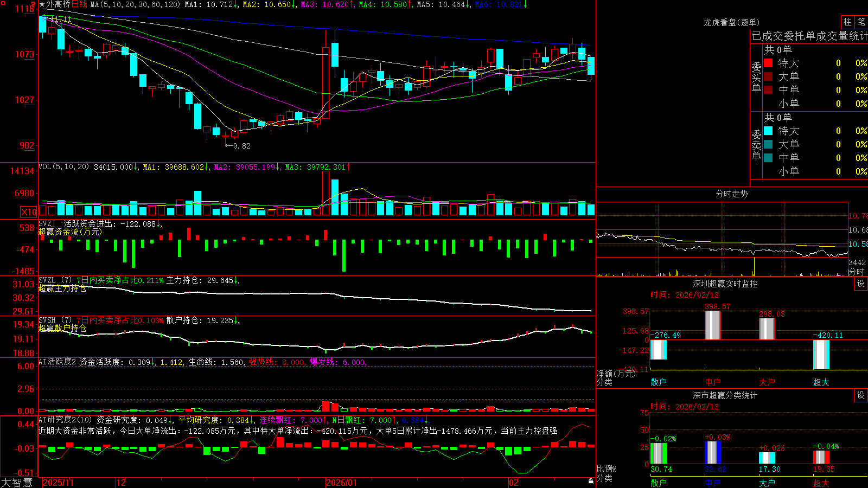Click the 散户 bar showing -276.49
This screenshot has height=488, width=868.
[659, 350]
